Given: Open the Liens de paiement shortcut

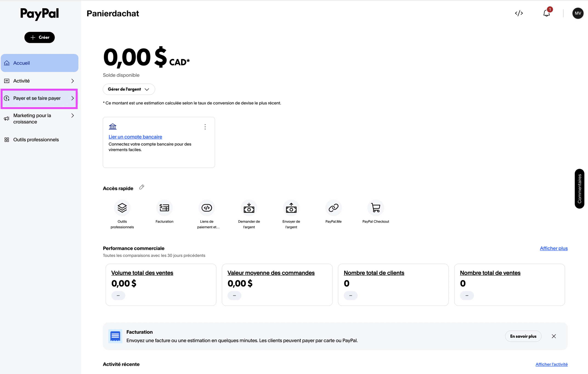Looking at the screenshot, I should click(x=206, y=208).
